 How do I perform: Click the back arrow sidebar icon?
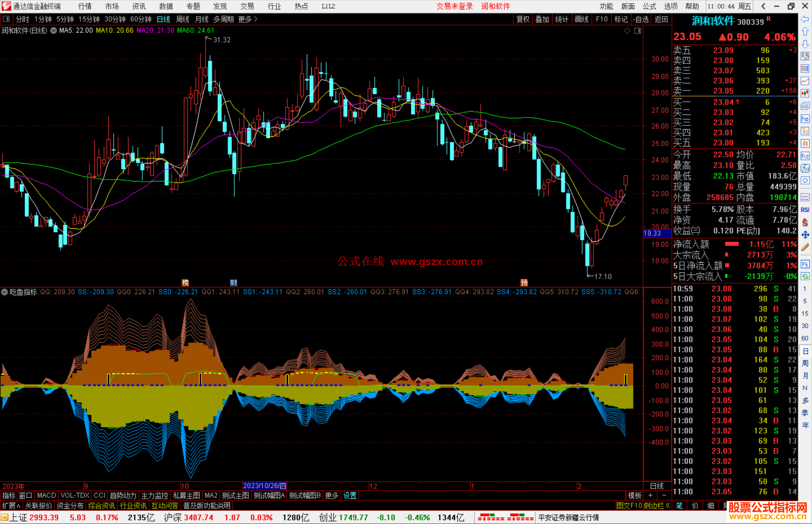805,19
